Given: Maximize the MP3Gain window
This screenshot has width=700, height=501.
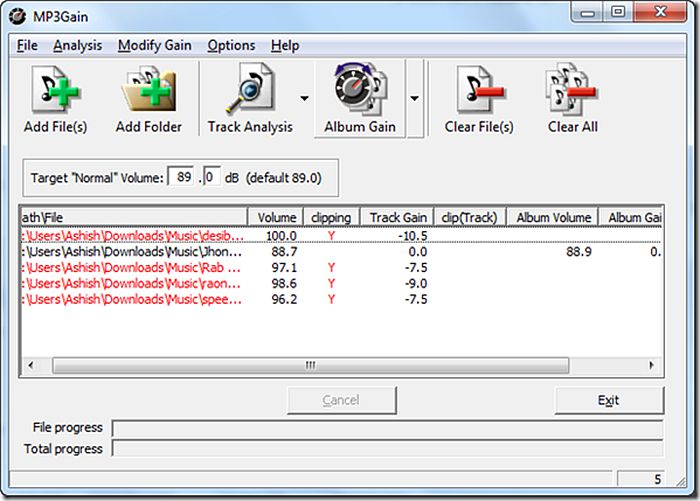Looking at the screenshot, I should pos(618,12).
